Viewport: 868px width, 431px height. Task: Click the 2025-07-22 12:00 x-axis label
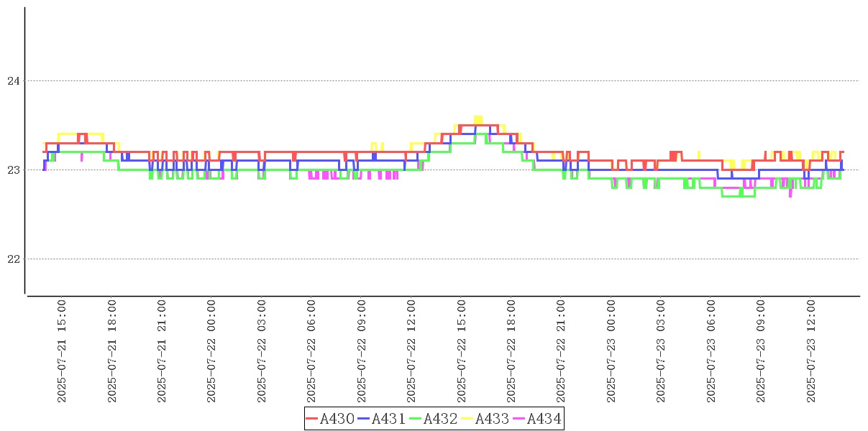tap(411, 351)
